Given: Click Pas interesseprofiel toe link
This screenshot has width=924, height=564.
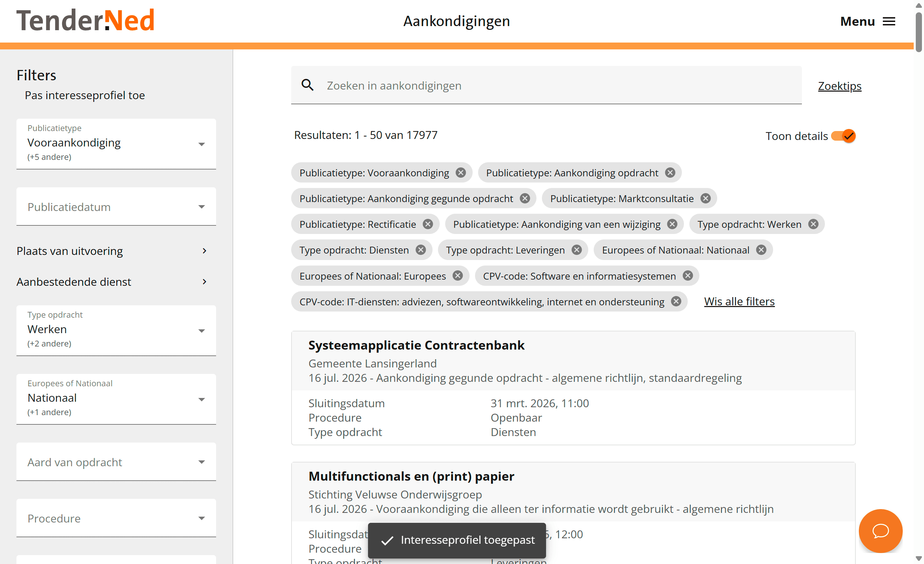Looking at the screenshot, I should [85, 95].
